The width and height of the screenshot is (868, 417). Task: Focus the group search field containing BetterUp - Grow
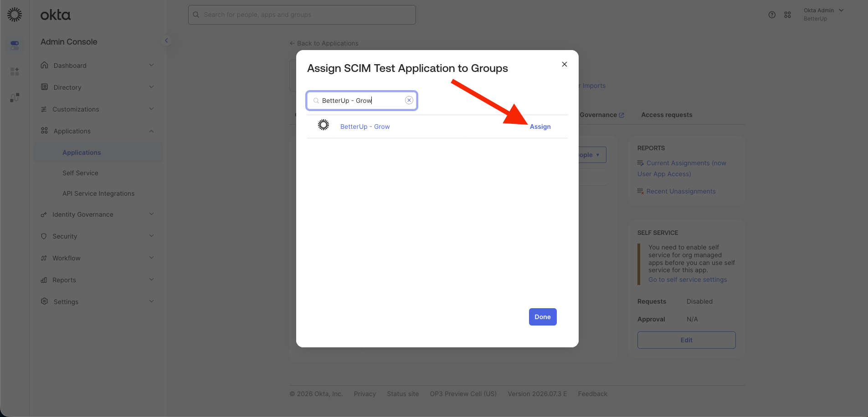362,101
